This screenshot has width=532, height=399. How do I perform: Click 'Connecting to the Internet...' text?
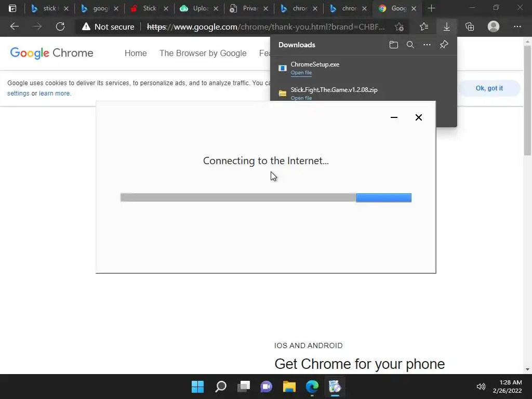tap(266, 161)
